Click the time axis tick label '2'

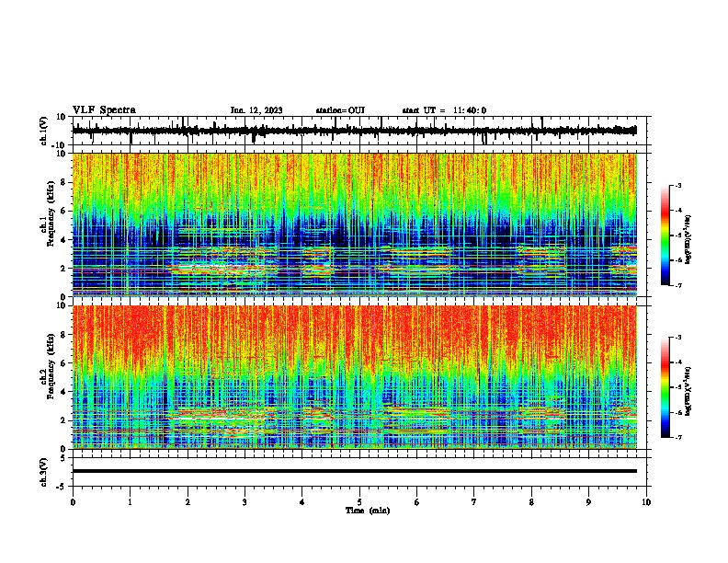coord(188,502)
